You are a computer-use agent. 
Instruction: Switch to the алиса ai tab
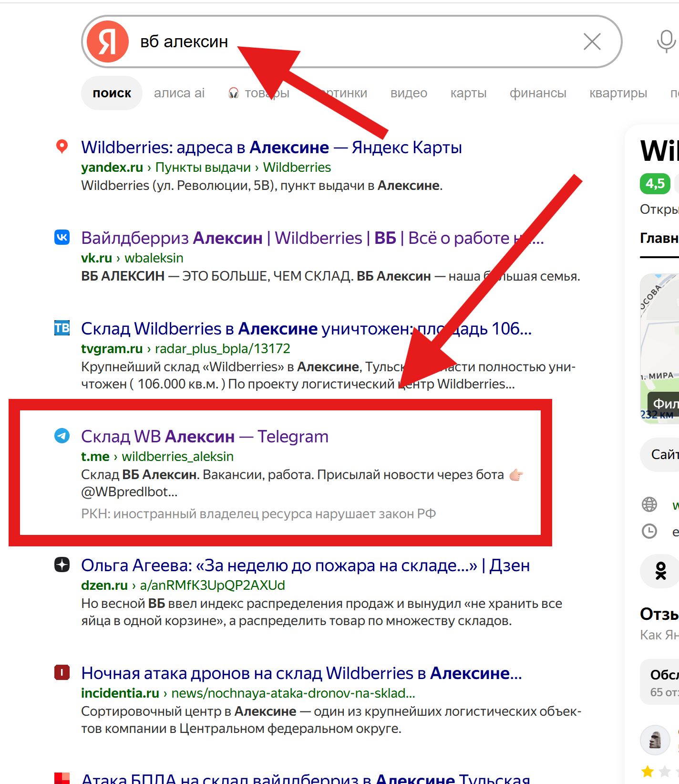click(179, 93)
